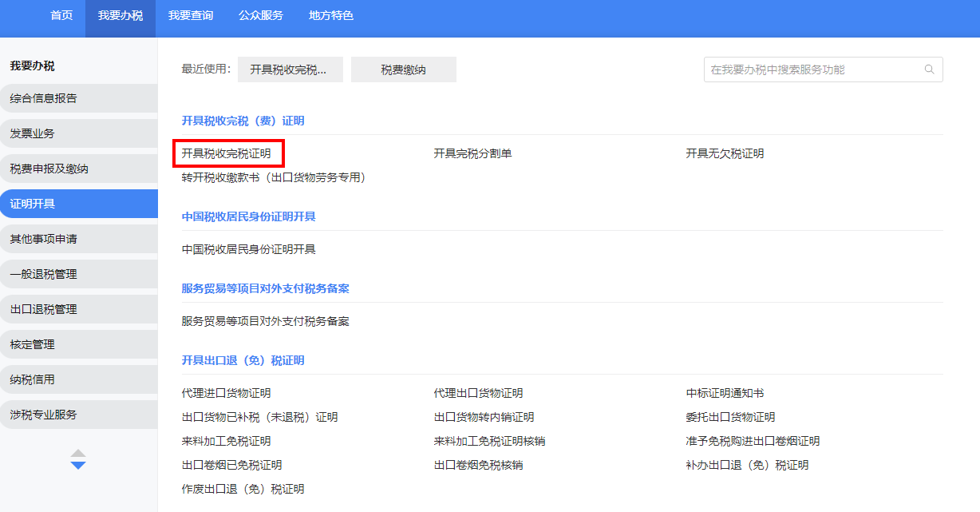Open the 中标证明通知书 link
980x512 pixels.
click(x=725, y=393)
